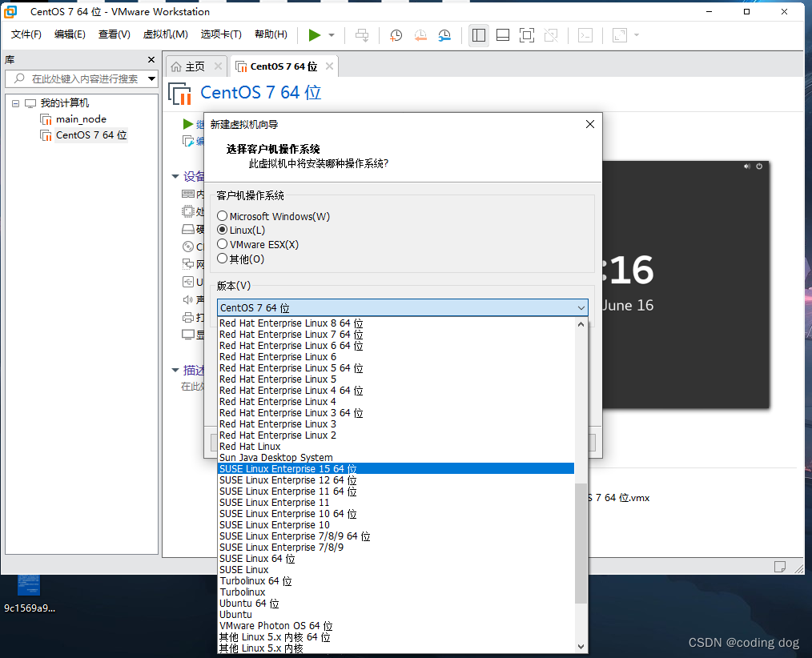This screenshot has width=812, height=658.
Task: Enter full screen mode icon
Action: [x=527, y=35]
